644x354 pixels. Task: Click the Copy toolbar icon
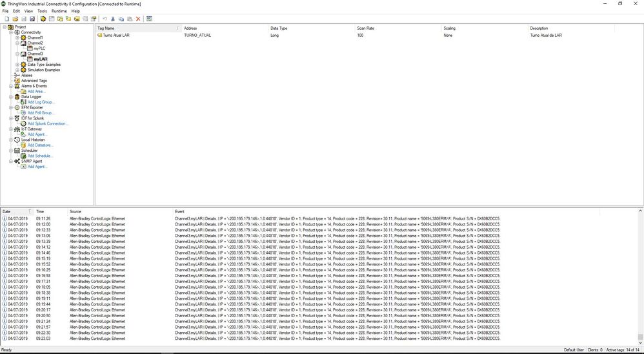pyautogui.click(x=121, y=19)
